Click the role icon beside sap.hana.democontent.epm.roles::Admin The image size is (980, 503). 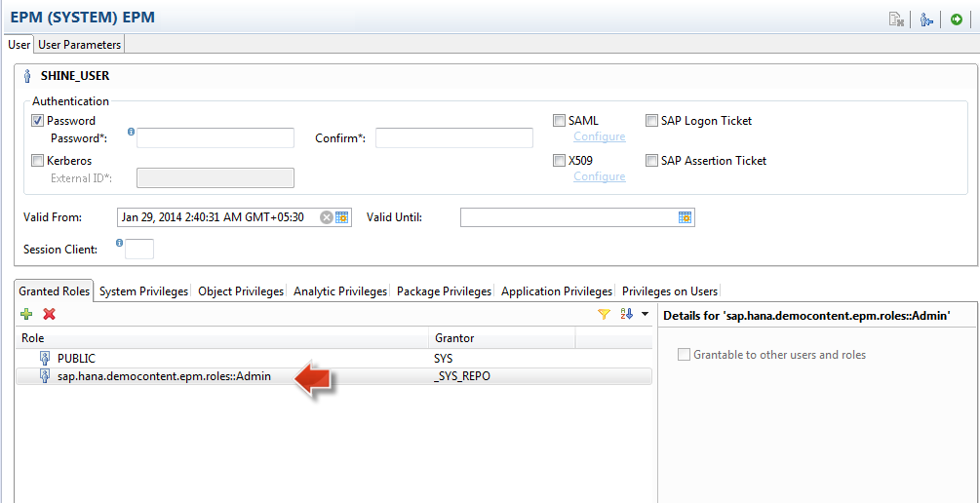tap(45, 376)
